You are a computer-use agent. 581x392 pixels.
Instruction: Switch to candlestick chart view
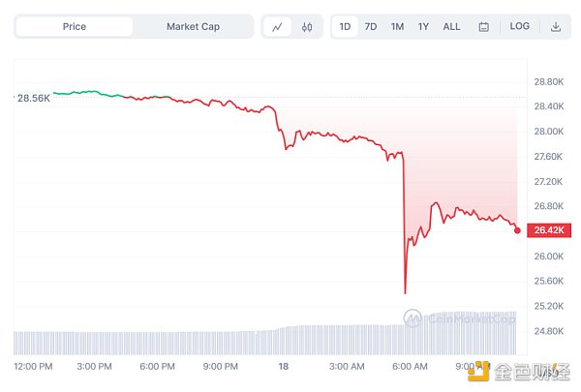click(307, 27)
